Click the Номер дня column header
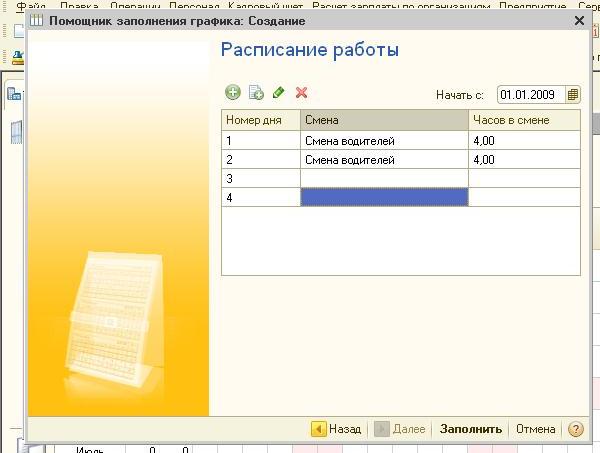Viewport: 600px width, 453px height. (260, 120)
